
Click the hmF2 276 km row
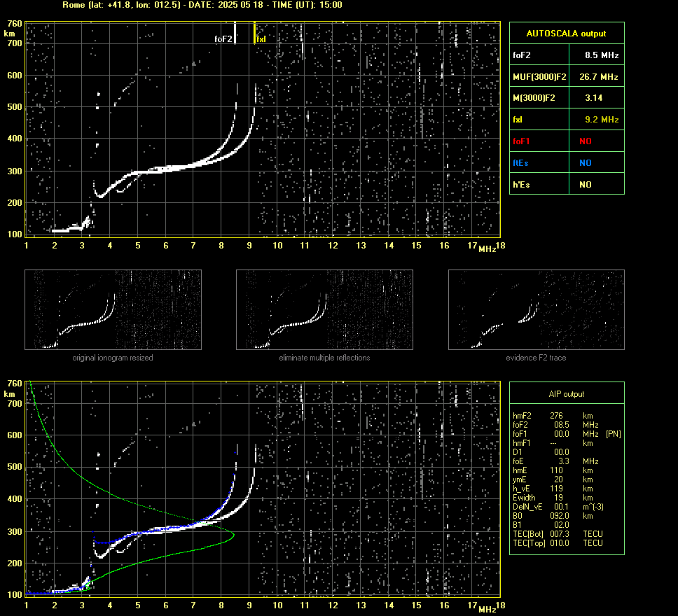click(x=553, y=415)
